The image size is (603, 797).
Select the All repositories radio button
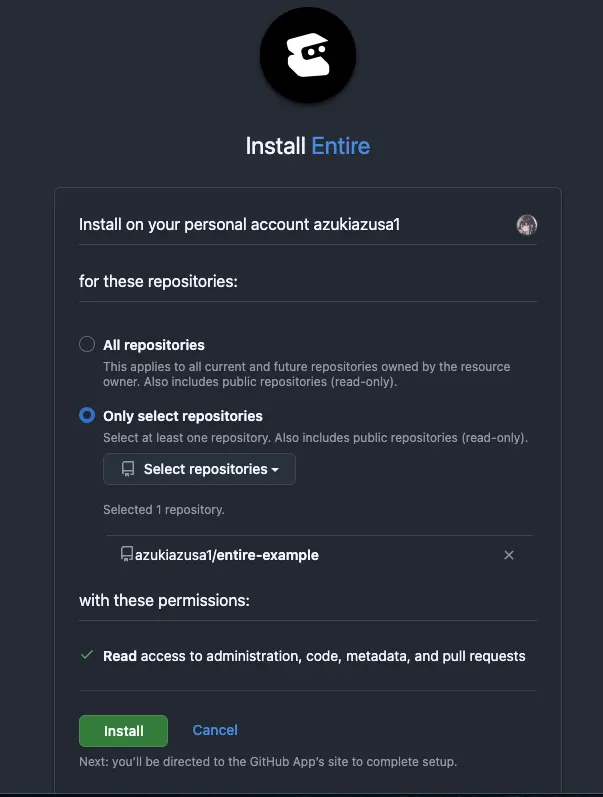click(x=87, y=344)
